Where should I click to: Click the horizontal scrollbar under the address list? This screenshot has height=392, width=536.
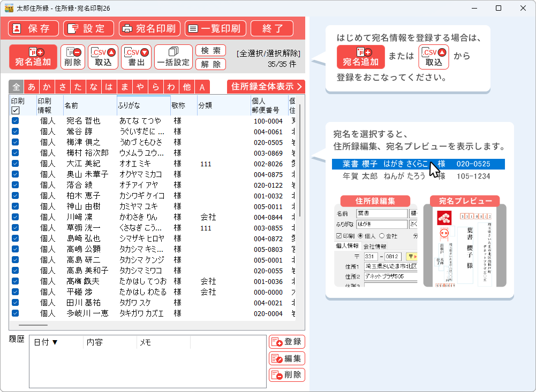coord(33,325)
